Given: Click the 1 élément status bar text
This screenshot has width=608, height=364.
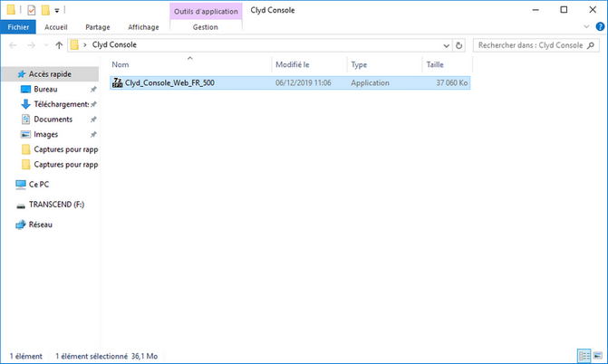Looking at the screenshot, I should (x=25, y=356).
